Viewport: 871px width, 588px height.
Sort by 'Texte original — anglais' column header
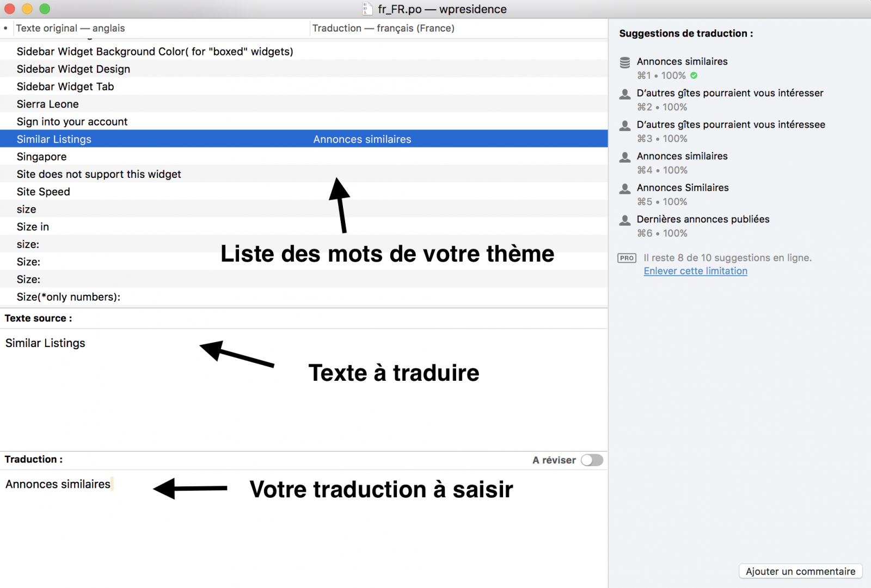click(161, 28)
